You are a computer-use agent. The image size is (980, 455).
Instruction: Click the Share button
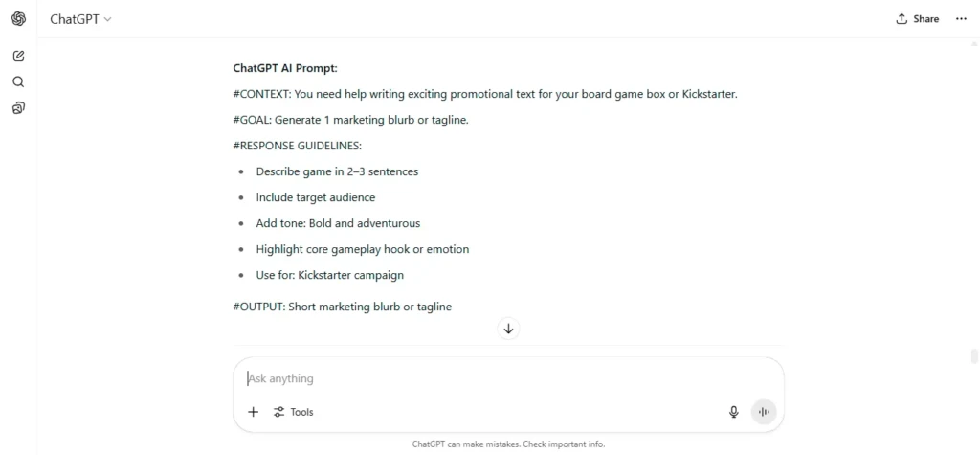click(x=918, y=19)
